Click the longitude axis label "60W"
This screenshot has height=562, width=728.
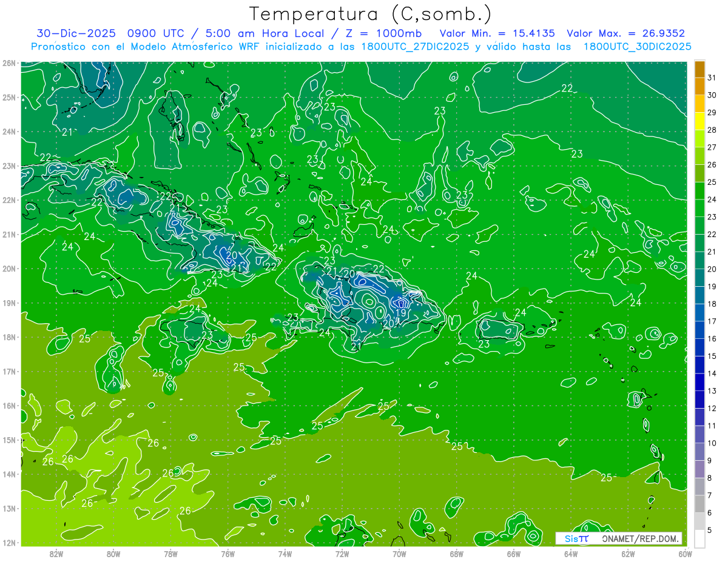pyautogui.click(x=686, y=554)
